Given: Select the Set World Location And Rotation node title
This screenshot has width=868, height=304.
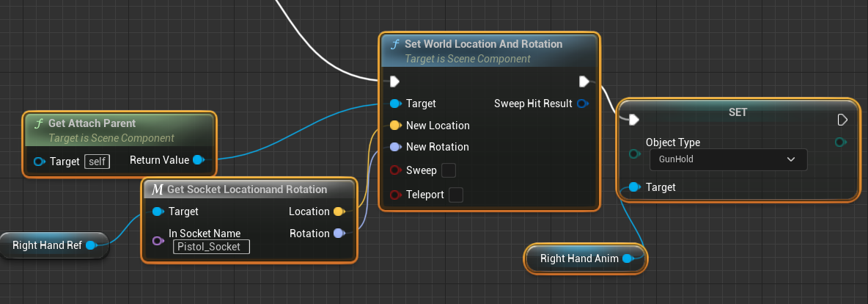Looking at the screenshot, I should click(x=483, y=44).
